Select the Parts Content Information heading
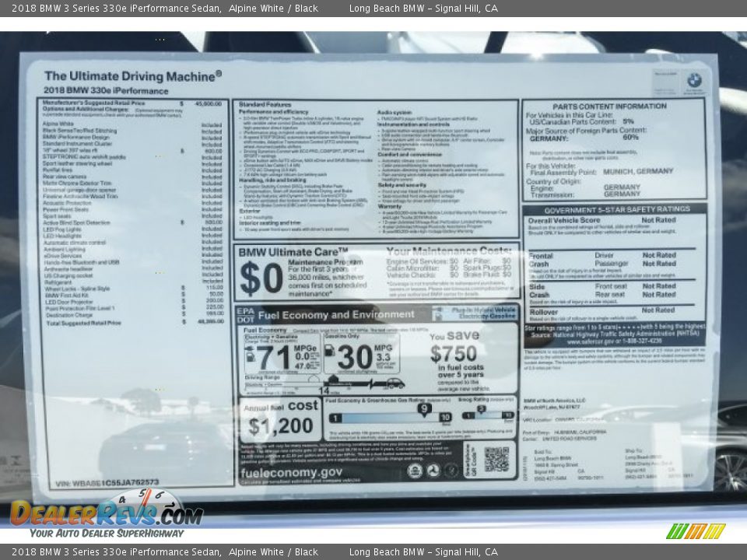The width and height of the screenshot is (747, 560). pyautogui.click(x=609, y=107)
